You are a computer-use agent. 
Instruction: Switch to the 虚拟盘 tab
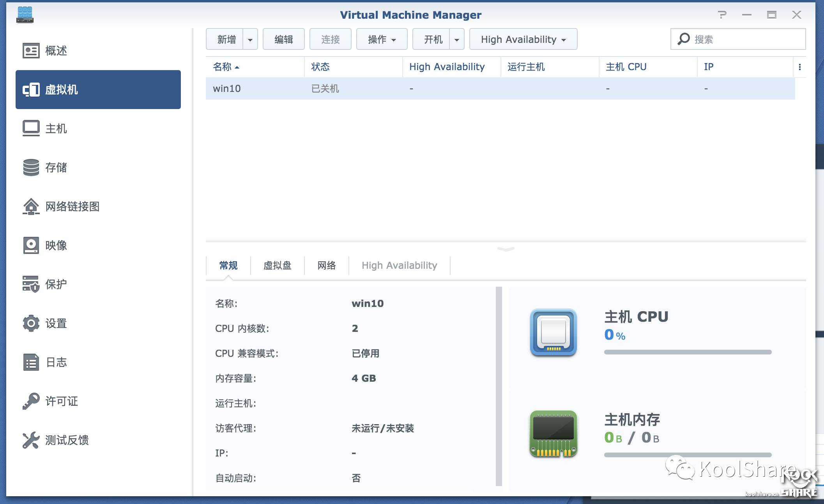[x=277, y=266]
